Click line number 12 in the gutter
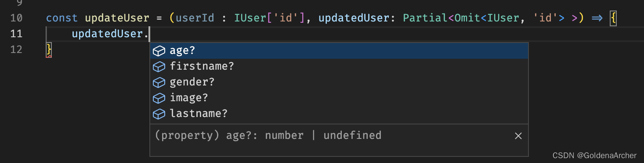 pyautogui.click(x=16, y=49)
